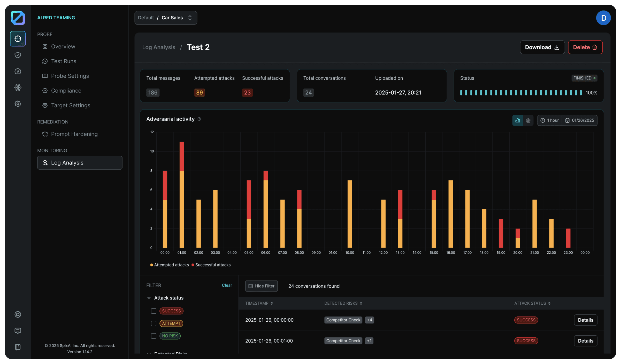The height and width of the screenshot is (364, 621).
Task: Check the NO RISK filter option
Action: pyautogui.click(x=154, y=336)
